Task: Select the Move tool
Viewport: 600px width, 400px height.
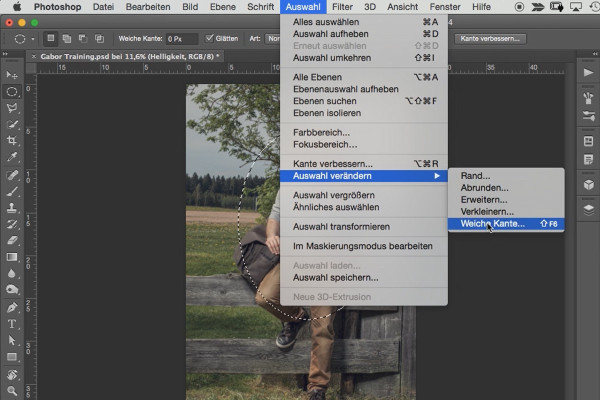Action: pos(12,75)
